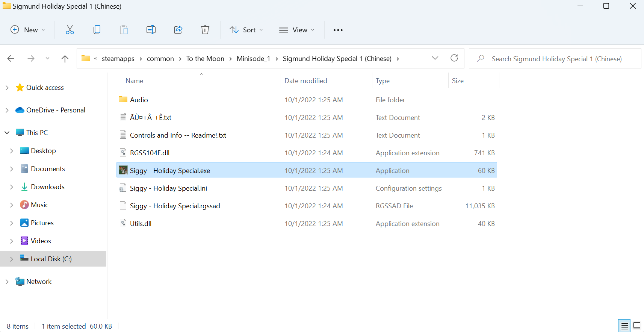Expand the Network tree node
This screenshot has height=332, width=644.
7,282
